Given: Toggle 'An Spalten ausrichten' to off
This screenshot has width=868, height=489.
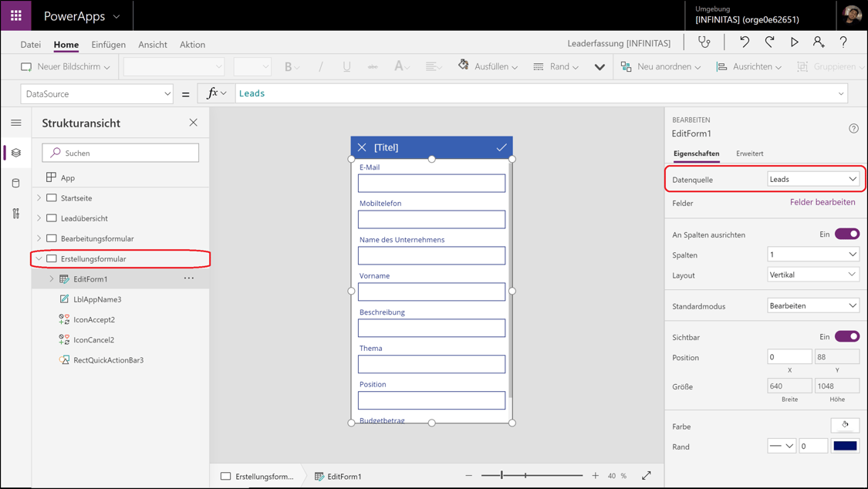Looking at the screenshot, I should (847, 233).
